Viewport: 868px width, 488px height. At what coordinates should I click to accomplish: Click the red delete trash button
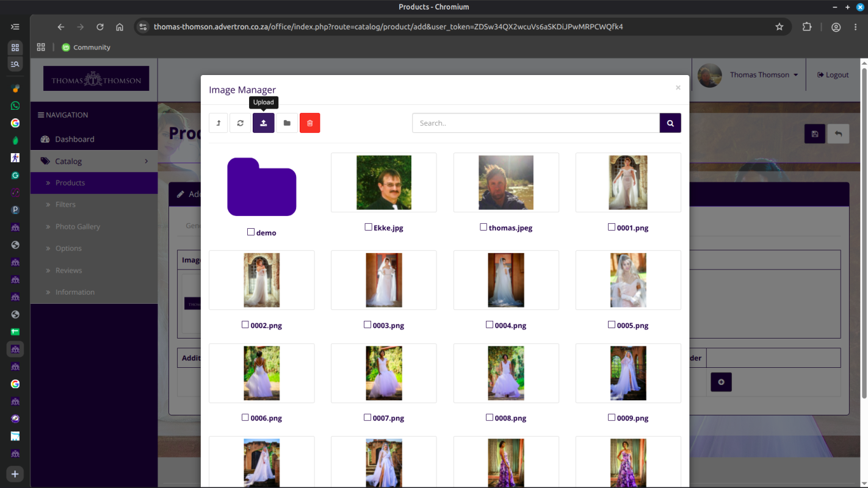[310, 123]
